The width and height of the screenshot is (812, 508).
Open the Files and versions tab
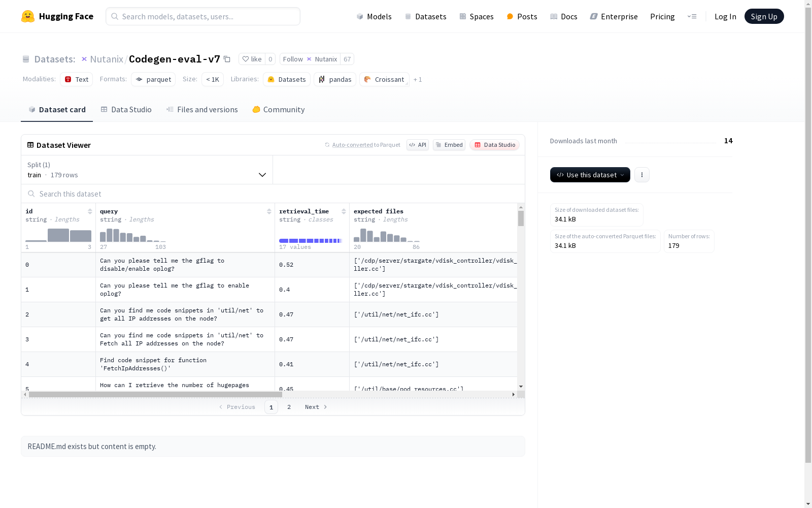(x=202, y=110)
